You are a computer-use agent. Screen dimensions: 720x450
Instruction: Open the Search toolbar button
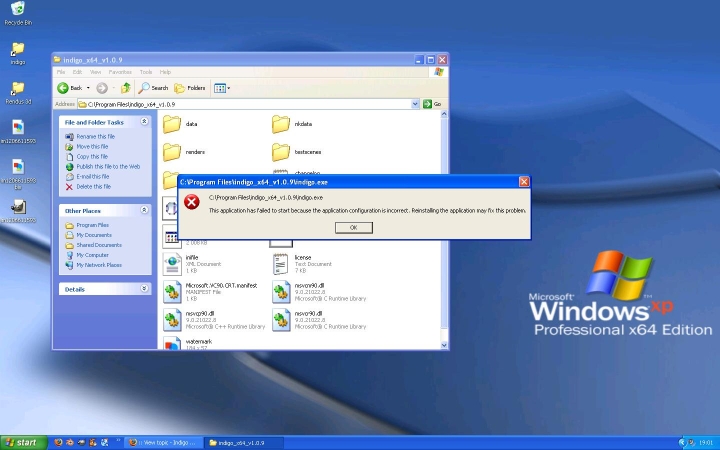tap(154, 88)
